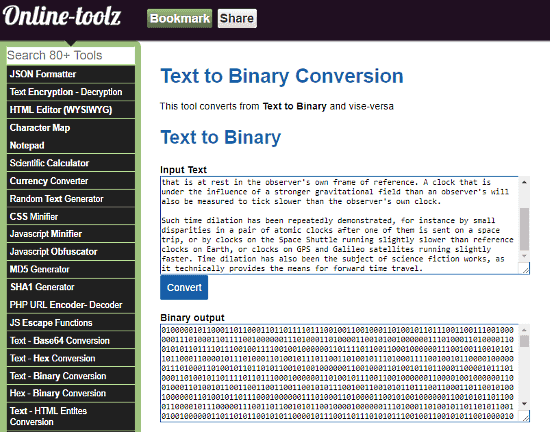Screen dimensions: 550x432
Task: Click Binary output scrollbar up arrow
Action: [x=524, y=330]
